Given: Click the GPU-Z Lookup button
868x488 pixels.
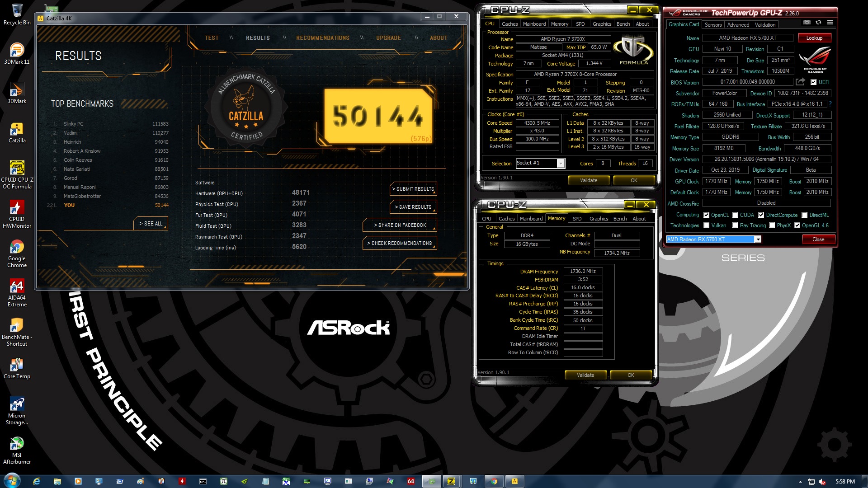Looking at the screenshot, I should point(814,38).
